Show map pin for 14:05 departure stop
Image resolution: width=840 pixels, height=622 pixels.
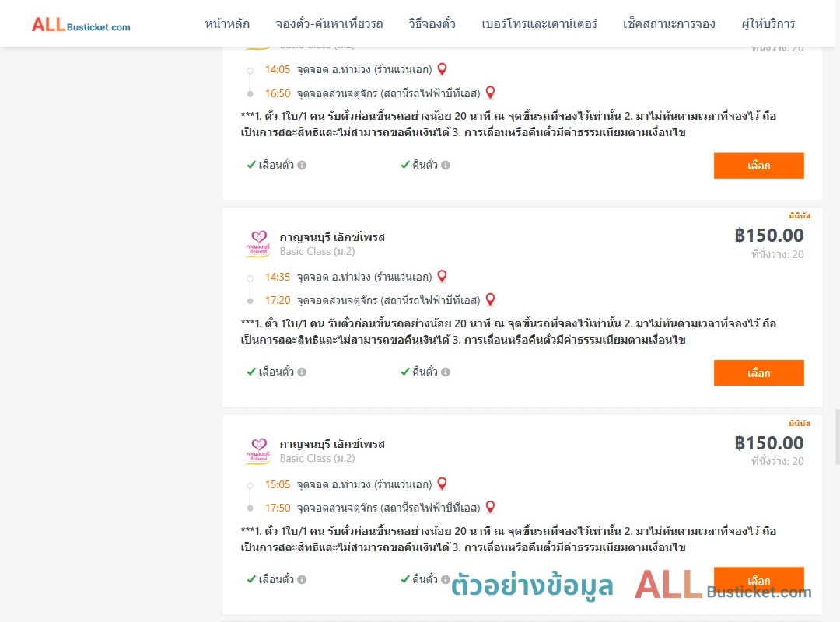click(442, 69)
